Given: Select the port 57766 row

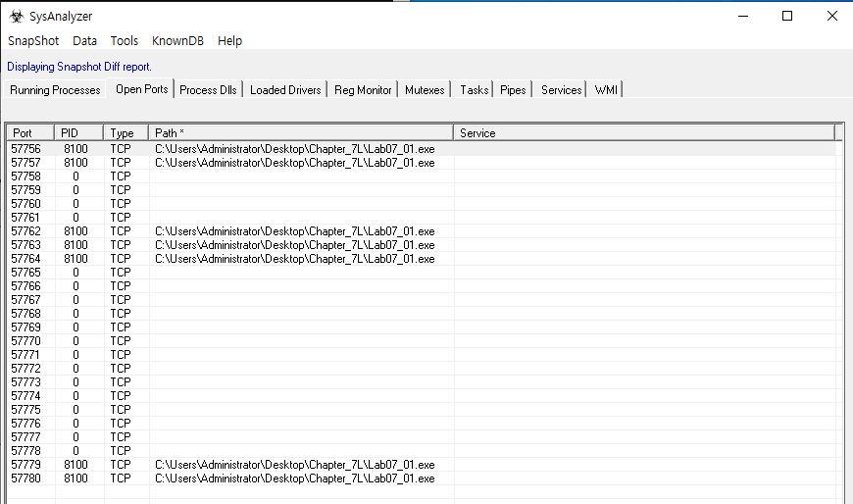Looking at the screenshot, I should click(x=422, y=286).
